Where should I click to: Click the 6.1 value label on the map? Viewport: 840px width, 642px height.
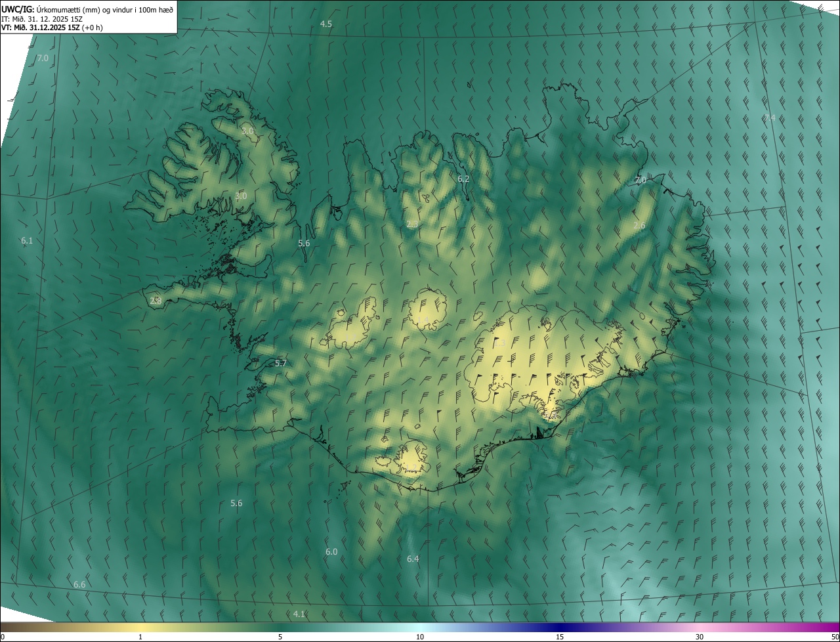(x=27, y=241)
